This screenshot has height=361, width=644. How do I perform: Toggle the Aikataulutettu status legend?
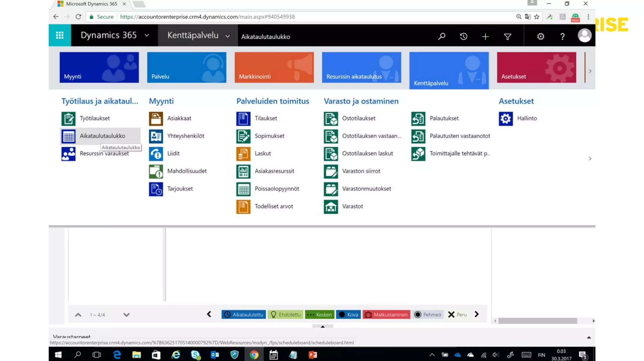[244, 314]
